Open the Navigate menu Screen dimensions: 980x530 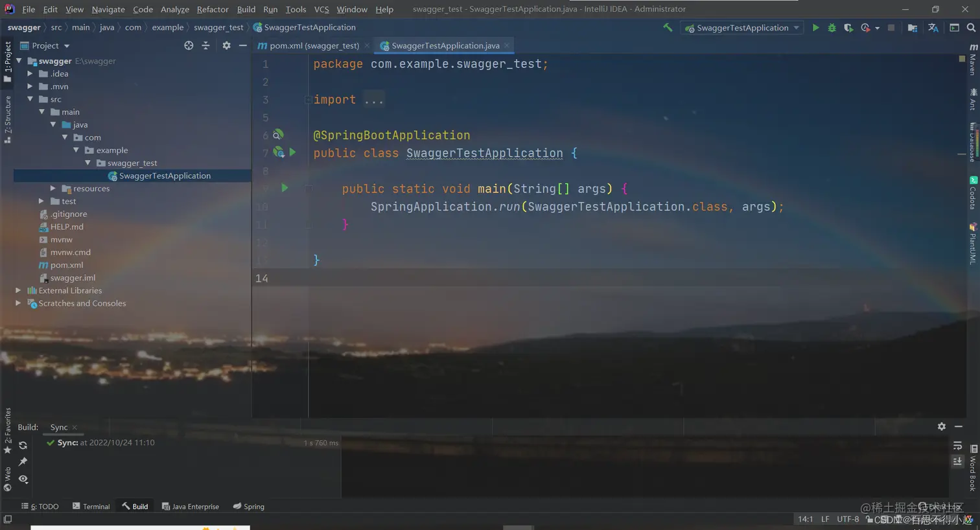pyautogui.click(x=108, y=9)
